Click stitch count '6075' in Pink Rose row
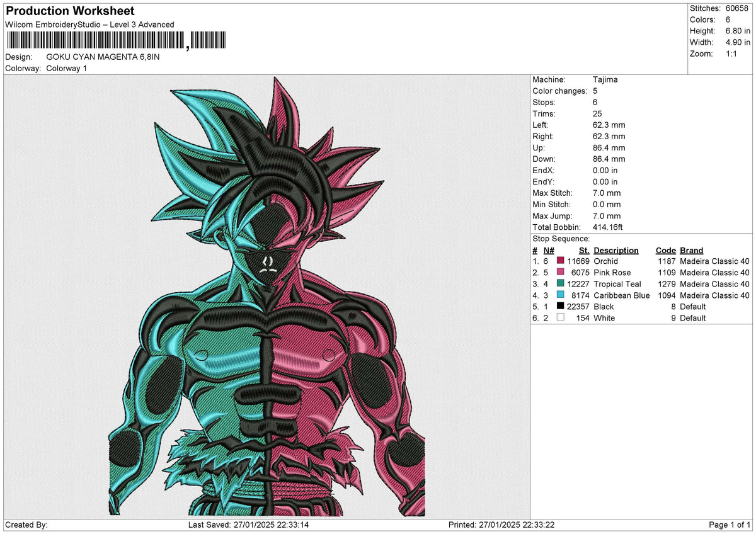 tap(581, 272)
